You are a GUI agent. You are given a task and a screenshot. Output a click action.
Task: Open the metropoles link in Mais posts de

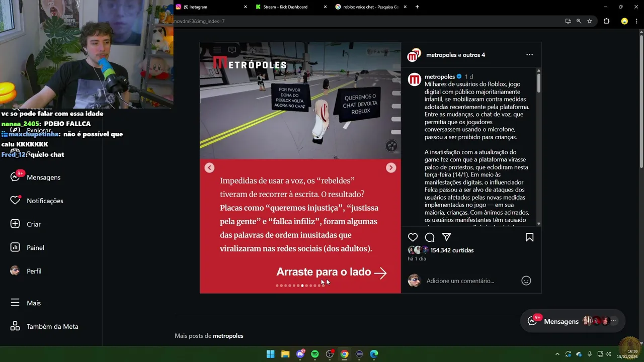[x=228, y=336]
